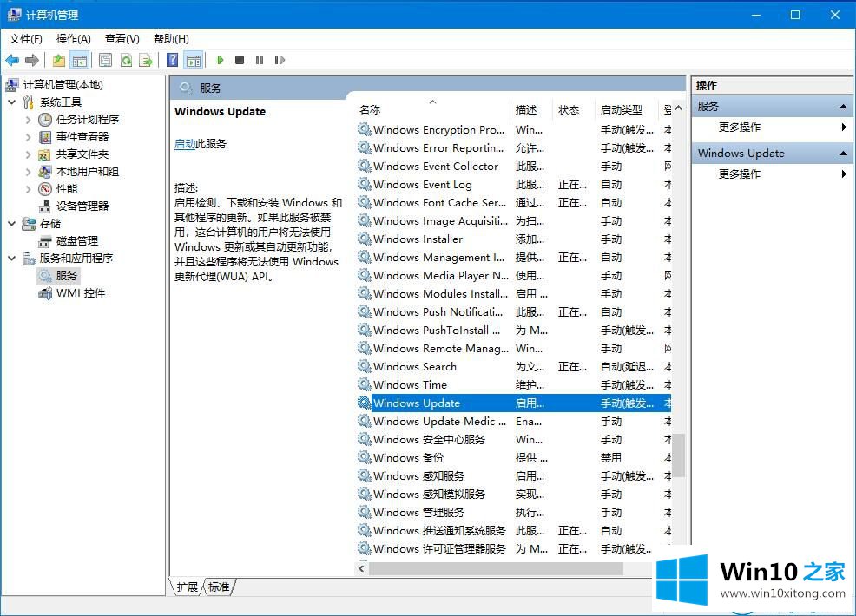Select Windows 安全中心服务 service row
This screenshot has height=616, width=856.
(514, 440)
